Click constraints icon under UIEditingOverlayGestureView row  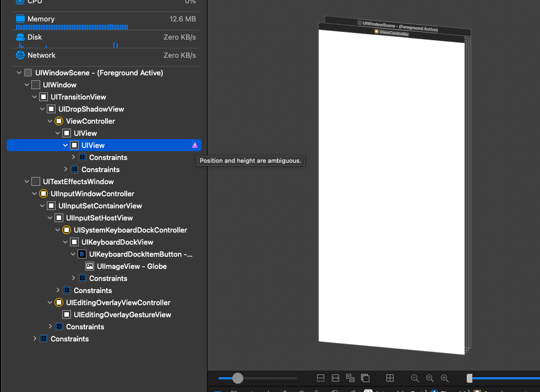[59, 327]
